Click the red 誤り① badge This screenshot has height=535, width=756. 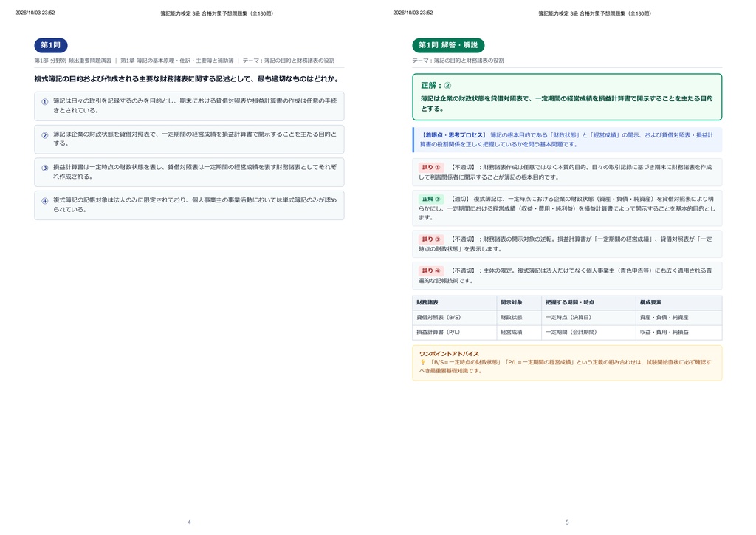pyautogui.click(x=431, y=168)
